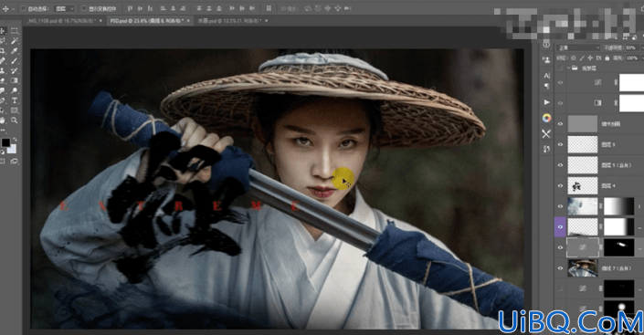644x335 pixels.
Task: Open the Paragraph panel icon
Action: click(546, 86)
